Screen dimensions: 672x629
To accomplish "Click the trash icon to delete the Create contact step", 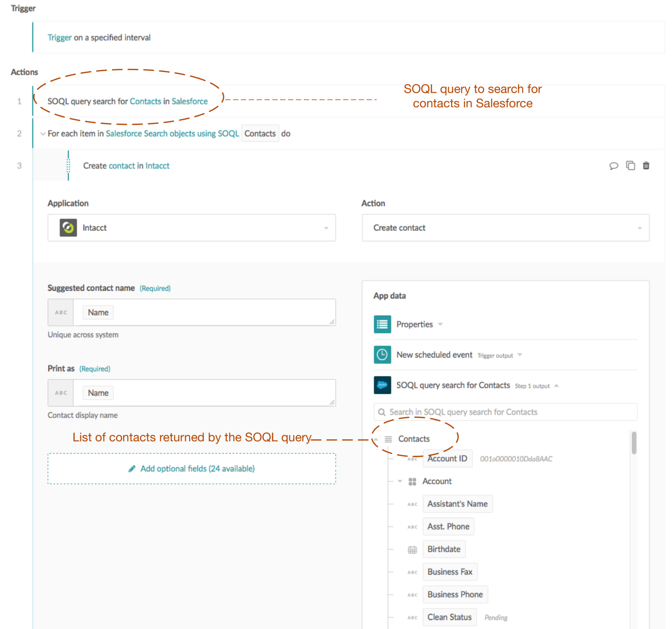I will (646, 166).
